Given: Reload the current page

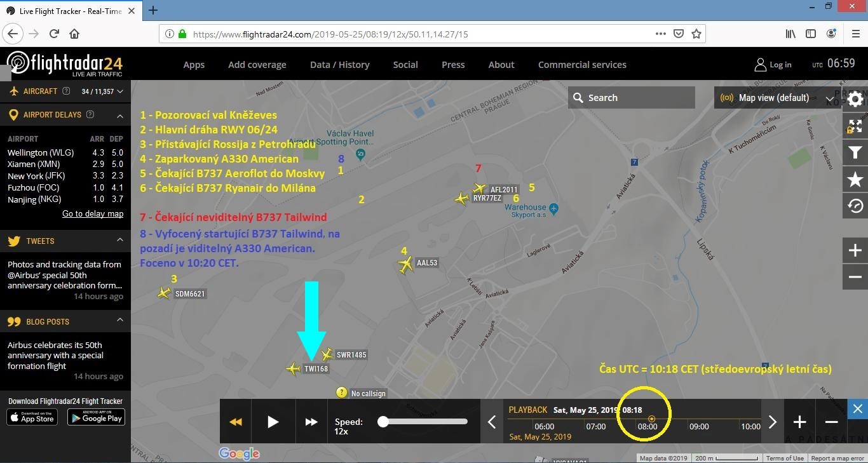Looking at the screenshot, I should point(54,34).
